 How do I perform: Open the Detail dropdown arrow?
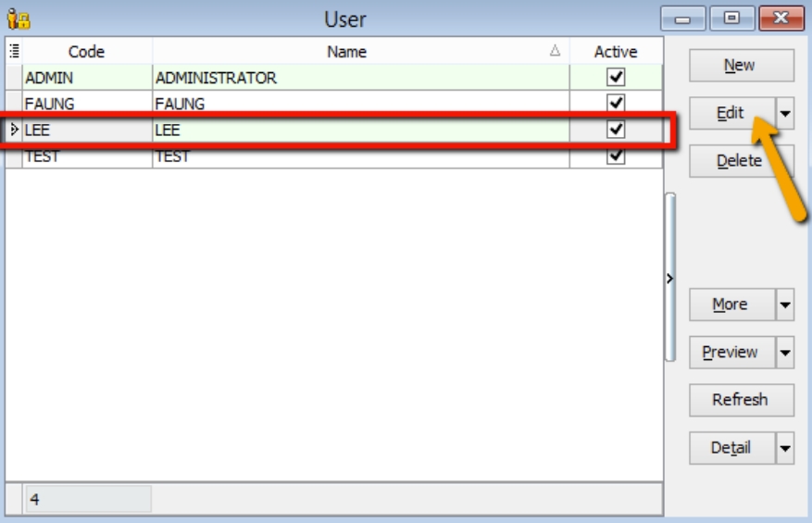(x=785, y=448)
